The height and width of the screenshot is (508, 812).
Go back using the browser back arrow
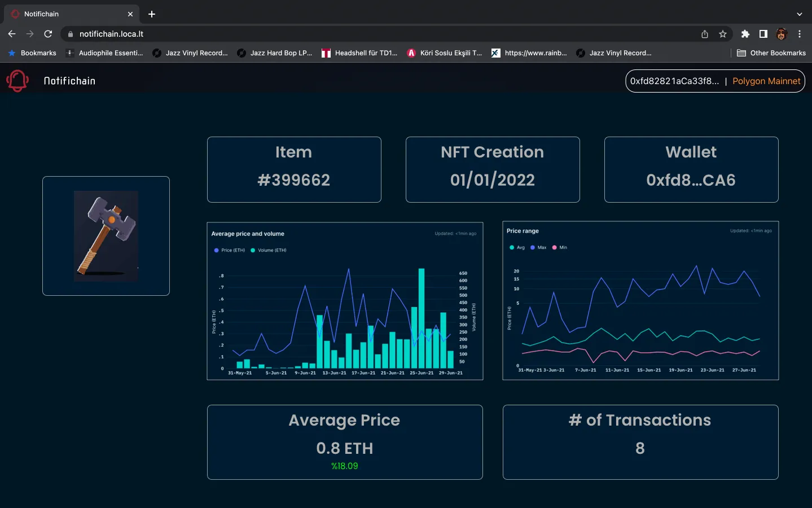click(x=12, y=34)
